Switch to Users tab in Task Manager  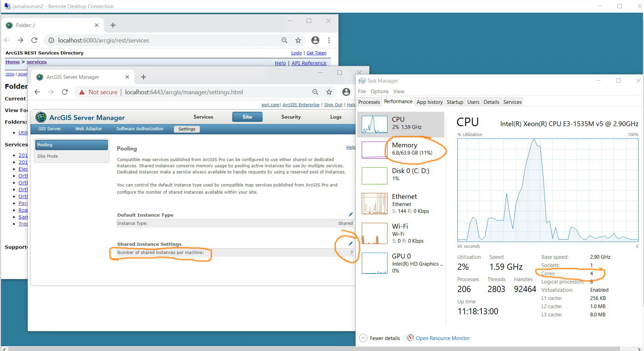(x=473, y=102)
